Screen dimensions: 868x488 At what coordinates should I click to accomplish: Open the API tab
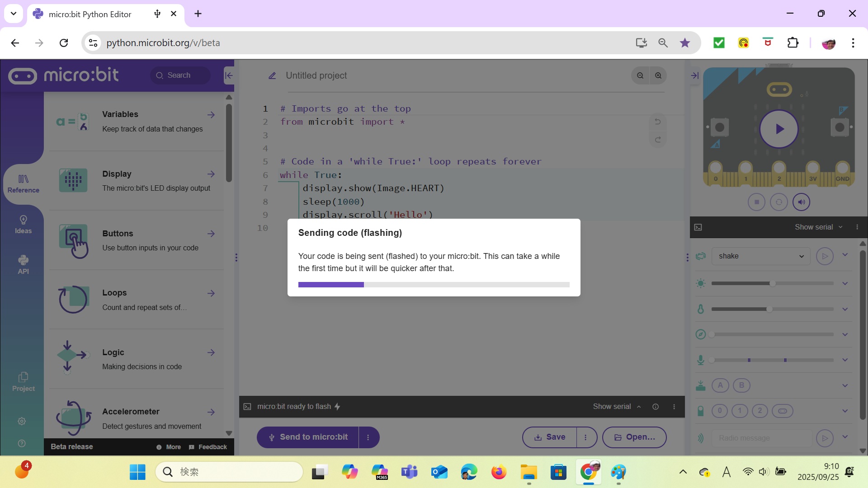pos(23,265)
